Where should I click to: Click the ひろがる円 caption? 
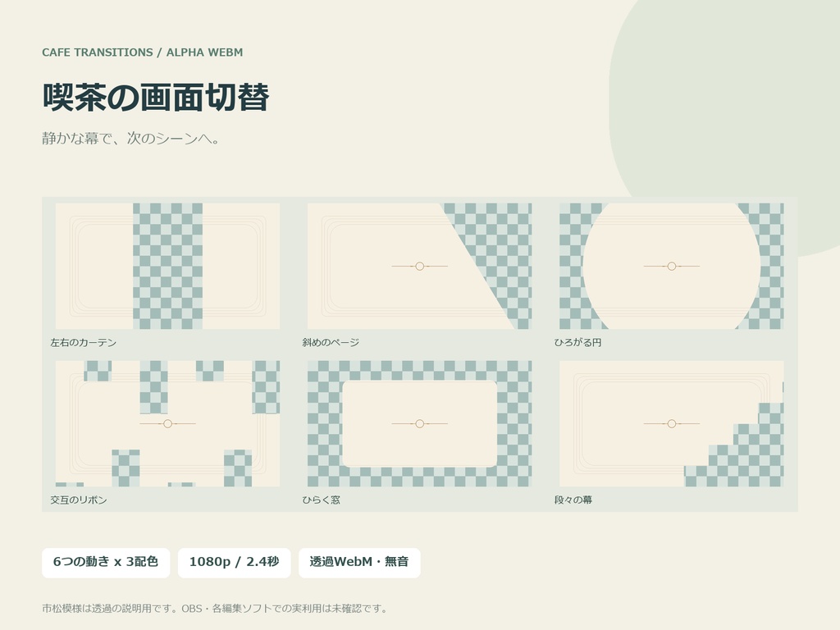pos(577,342)
